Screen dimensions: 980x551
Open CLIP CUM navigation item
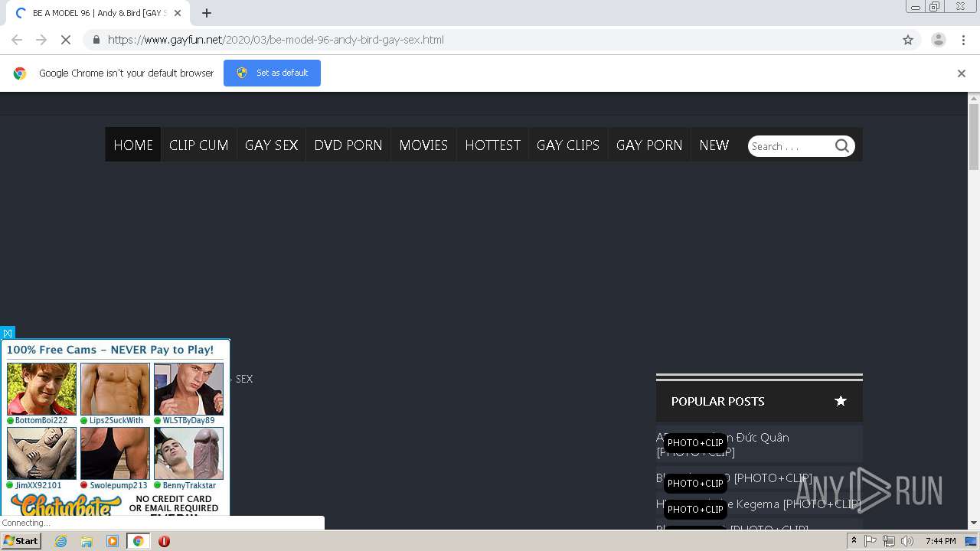[199, 145]
